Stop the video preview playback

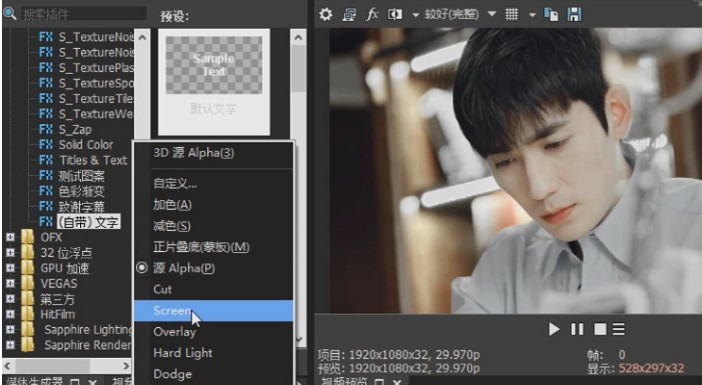pos(600,329)
